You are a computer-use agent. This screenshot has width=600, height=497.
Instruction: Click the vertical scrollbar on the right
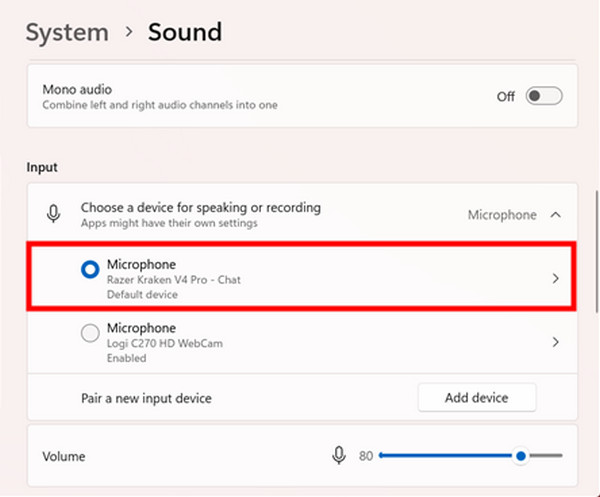point(597,252)
